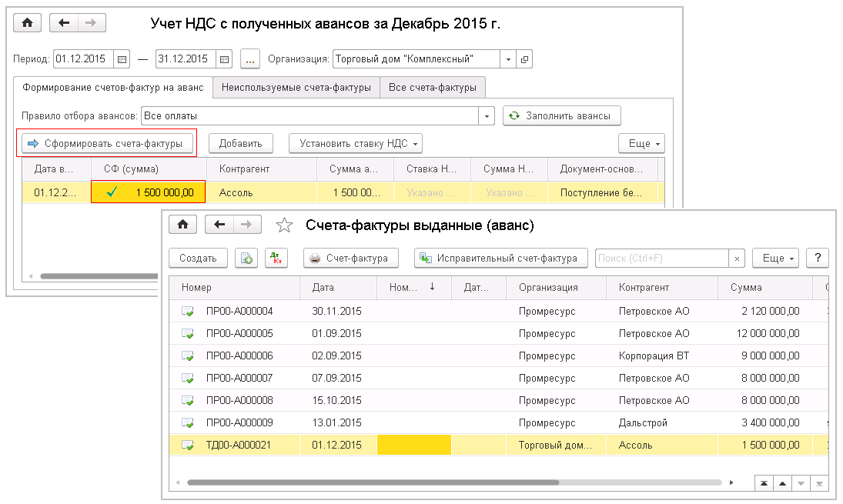The image size is (843, 504).
Task: Open the Все счета-фактуры tab
Action: coord(433,88)
